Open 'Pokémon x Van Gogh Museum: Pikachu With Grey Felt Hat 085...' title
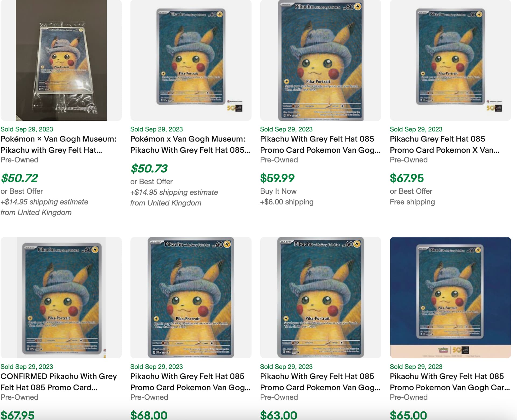The height and width of the screenshot is (420, 517). 190,144
